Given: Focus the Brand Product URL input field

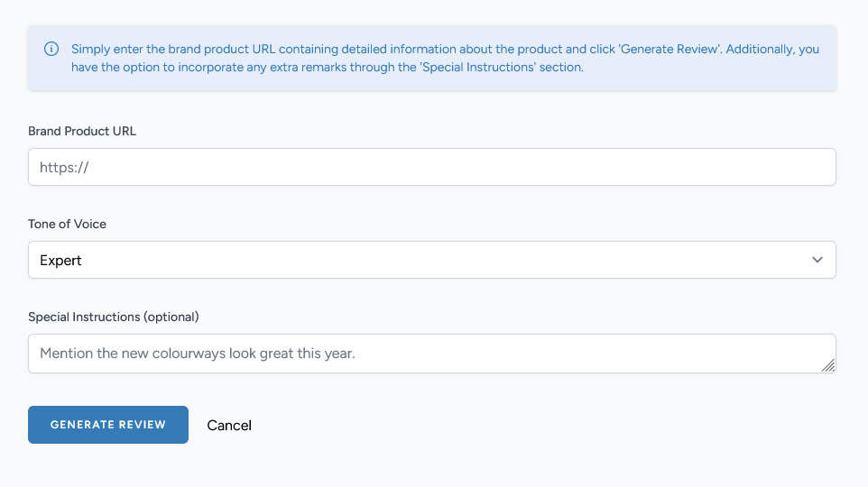Looking at the screenshot, I should click(431, 168).
